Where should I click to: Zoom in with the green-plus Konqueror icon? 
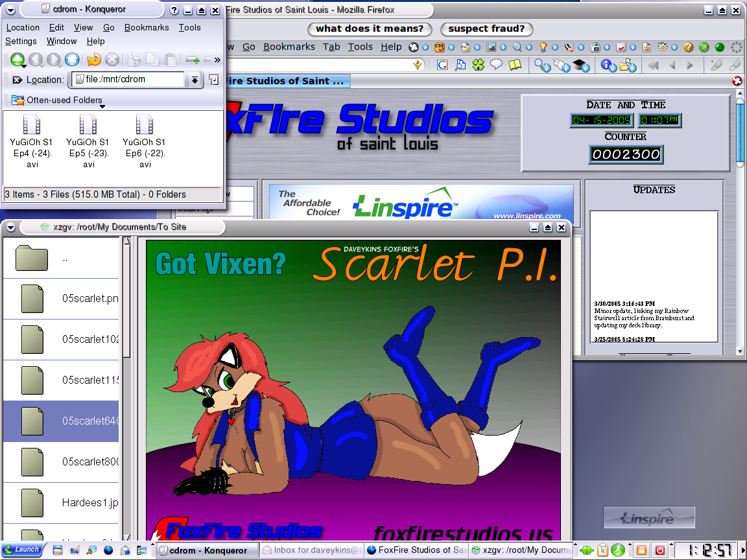(x=193, y=60)
